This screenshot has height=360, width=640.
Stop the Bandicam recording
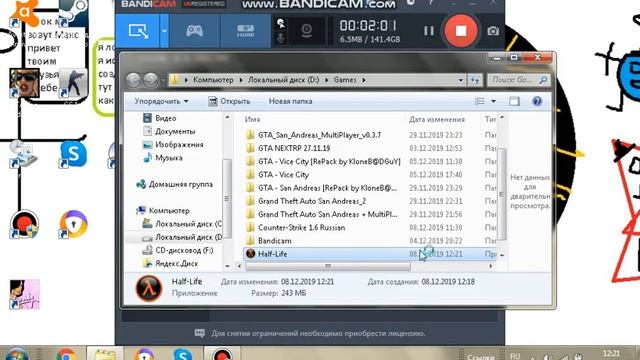tap(461, 31)
